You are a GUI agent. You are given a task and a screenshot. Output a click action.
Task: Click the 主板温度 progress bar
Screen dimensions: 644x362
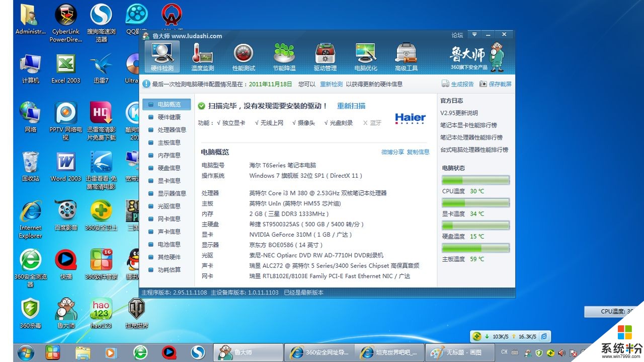coord(475,248)
